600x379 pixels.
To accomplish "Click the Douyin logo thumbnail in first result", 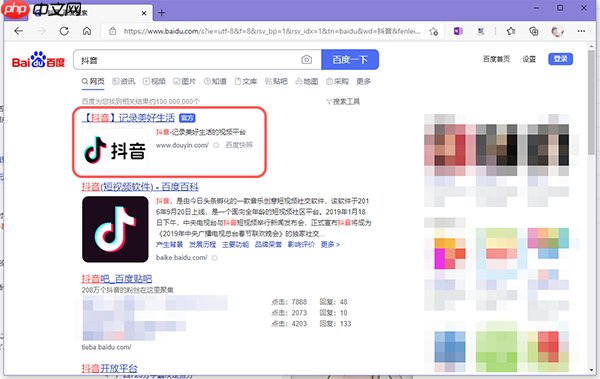I will pyautogui.click(x=115, y=150).
